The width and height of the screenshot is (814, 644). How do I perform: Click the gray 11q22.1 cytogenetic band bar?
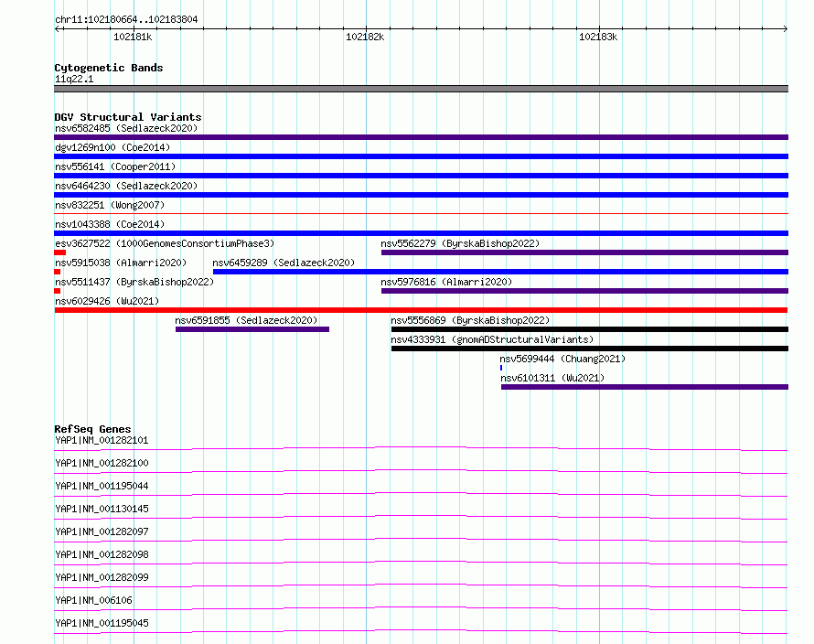point(421,89)
